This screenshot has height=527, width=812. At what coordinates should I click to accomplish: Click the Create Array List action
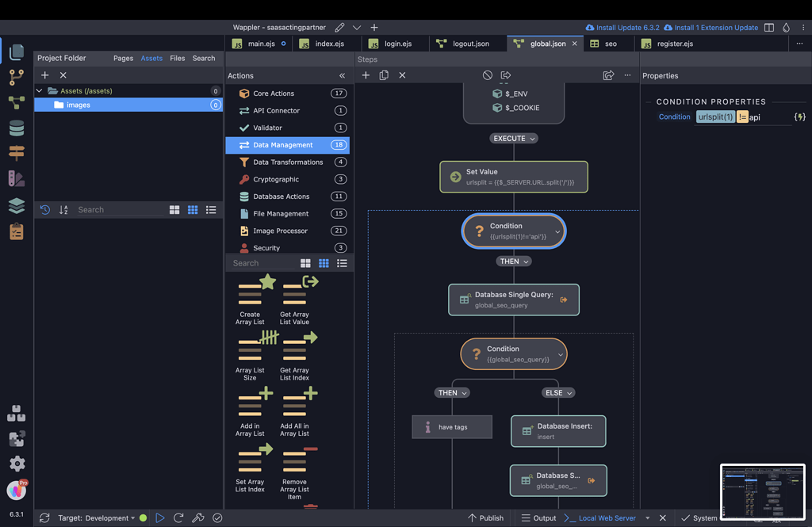pos(250,300)
